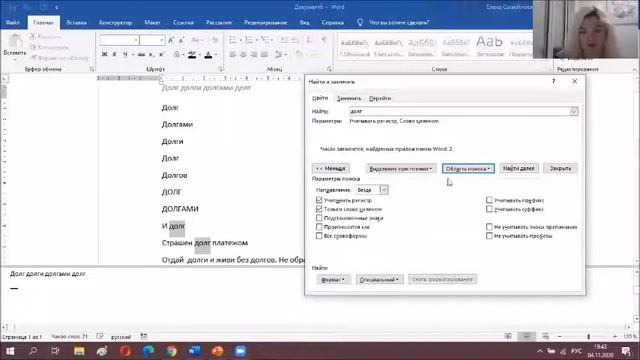Adjust the zoom slider in status bar

tap(588, 336)
